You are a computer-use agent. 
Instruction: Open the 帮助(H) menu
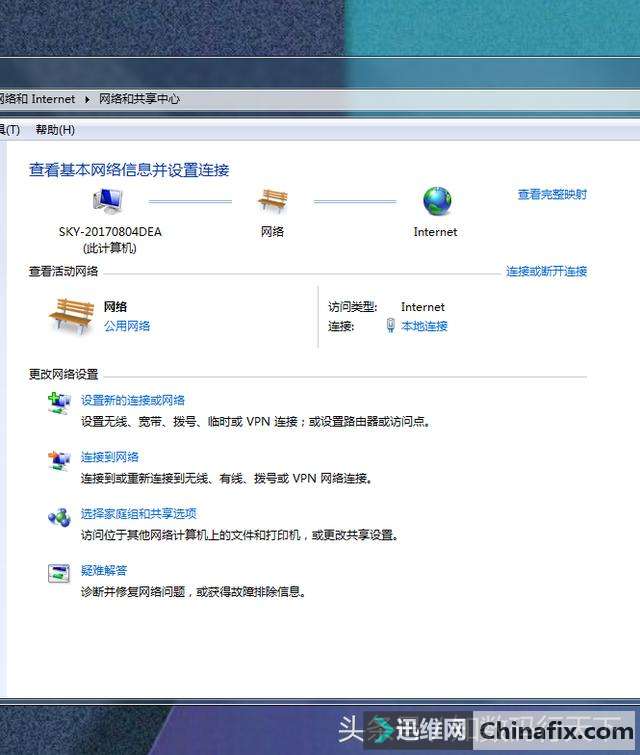click(55, 130)
